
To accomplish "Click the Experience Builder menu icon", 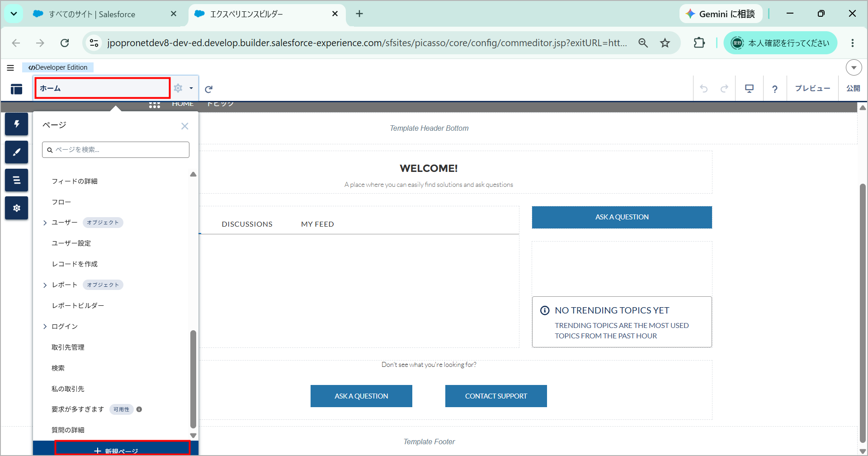I will tap(17, 89).
